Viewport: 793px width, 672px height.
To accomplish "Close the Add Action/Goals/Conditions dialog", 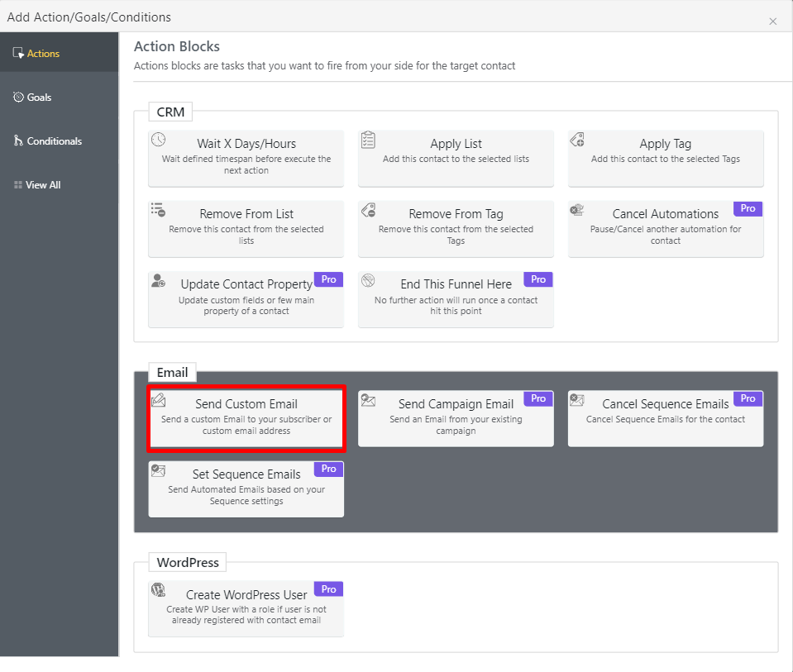I will 773,21.
